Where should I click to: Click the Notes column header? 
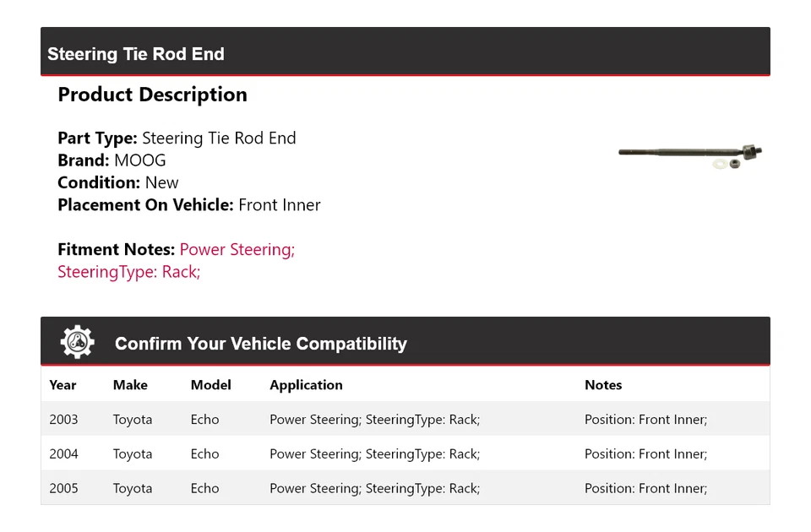click(x=603, y=385)
